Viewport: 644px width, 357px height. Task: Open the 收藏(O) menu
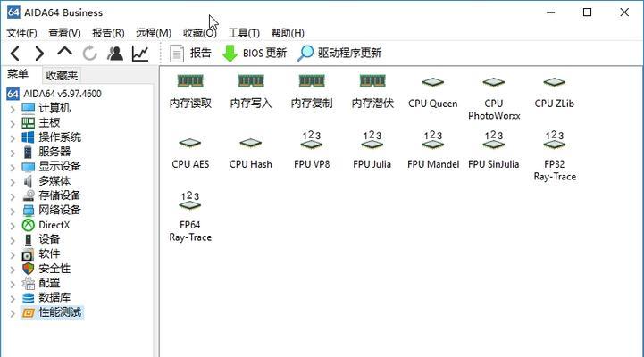(199, 33)
